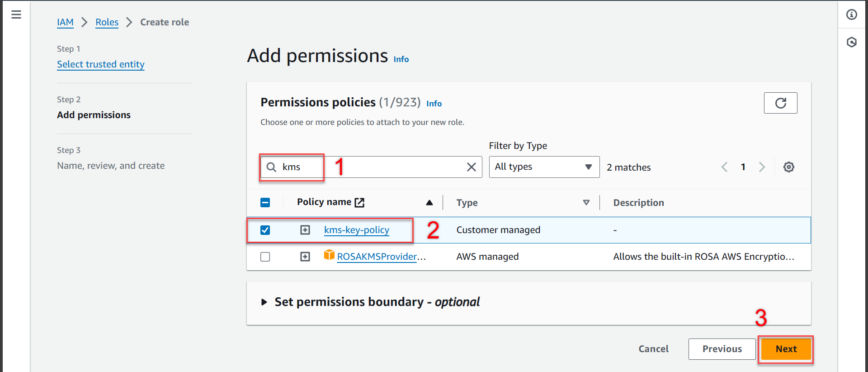Go back to Select trusted entity step

pyautogui.click(x=100, y=64)
